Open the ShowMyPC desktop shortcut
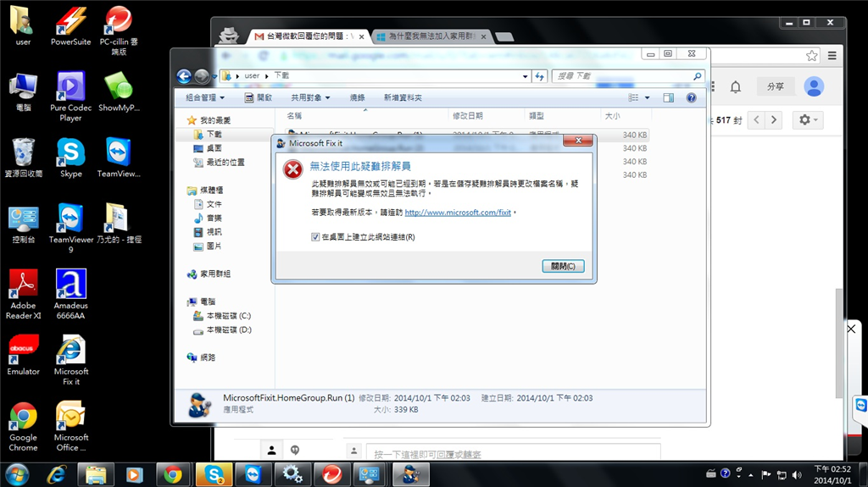The image size is (868, 487). (119, 91)
